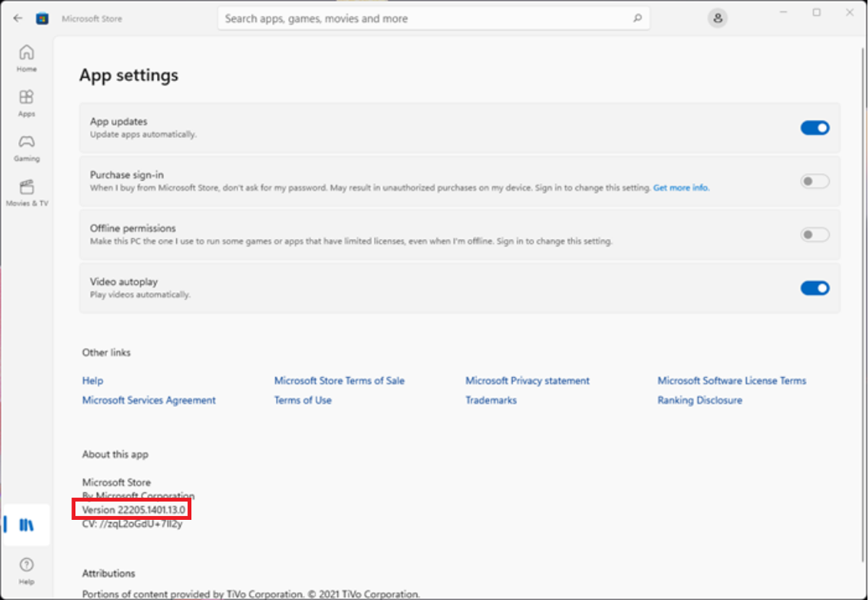The height and width of the screenshot is (600, 868).
Task: Toggle the Purchase sign-in switch
Action: [814, 181]
